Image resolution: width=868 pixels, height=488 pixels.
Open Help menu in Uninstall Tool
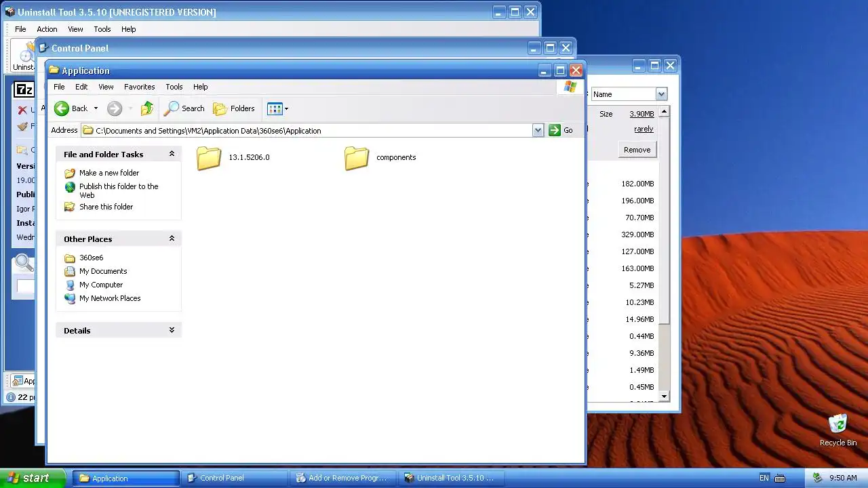[129, 29]
